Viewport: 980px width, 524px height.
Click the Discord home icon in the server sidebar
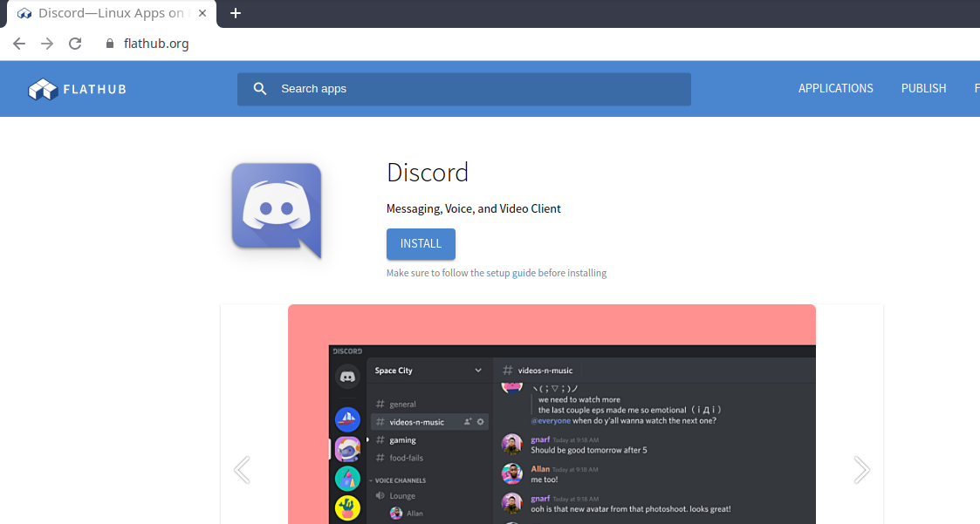(x=347, y=377)
